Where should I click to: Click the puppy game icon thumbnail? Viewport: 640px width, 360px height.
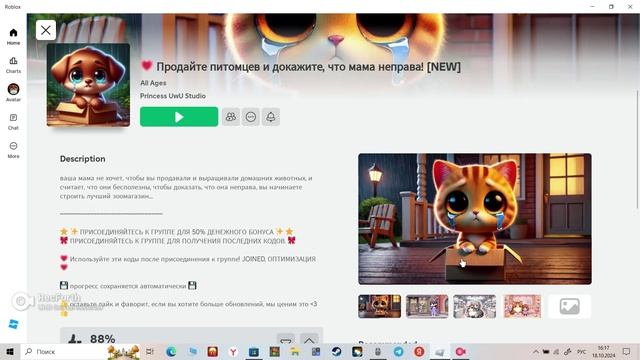pos(88,85)
